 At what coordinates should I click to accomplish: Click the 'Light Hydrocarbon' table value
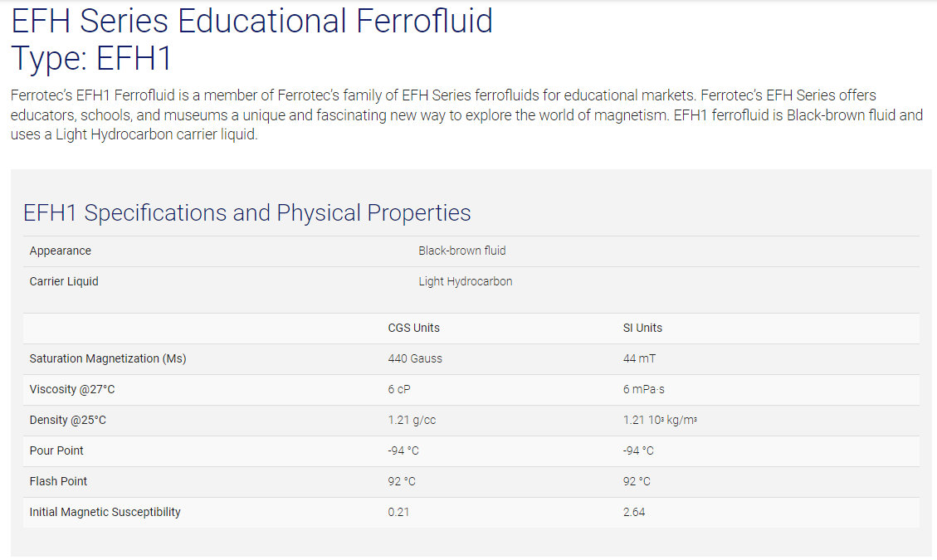coord(466,281)
